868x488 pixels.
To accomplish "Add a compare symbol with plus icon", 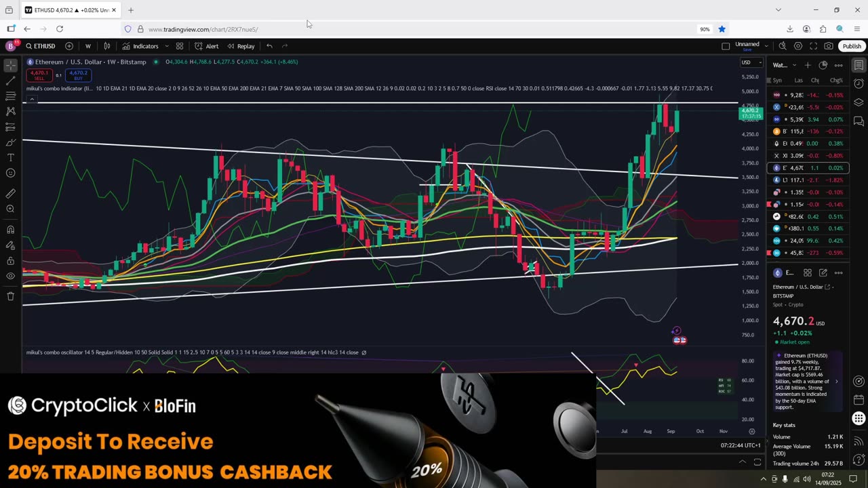I will click(x=69, y=46).
